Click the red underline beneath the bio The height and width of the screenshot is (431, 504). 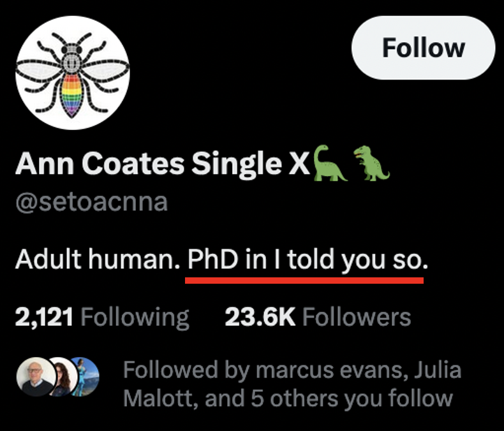point(306,280)
